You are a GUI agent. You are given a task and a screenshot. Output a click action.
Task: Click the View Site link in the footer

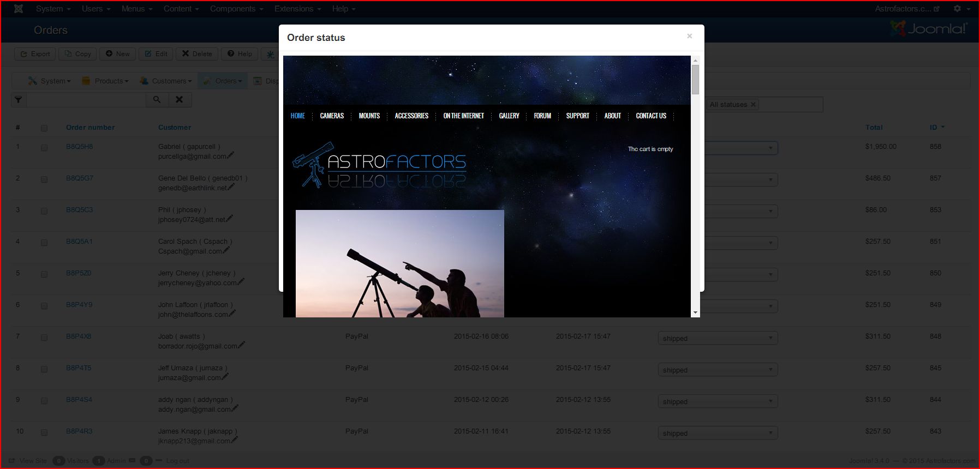tap(28, 461)
